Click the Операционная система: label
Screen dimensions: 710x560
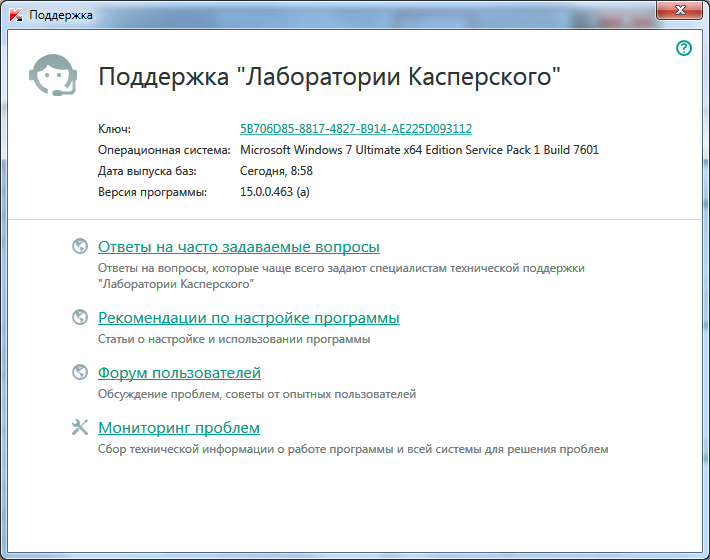coord(164,150)
